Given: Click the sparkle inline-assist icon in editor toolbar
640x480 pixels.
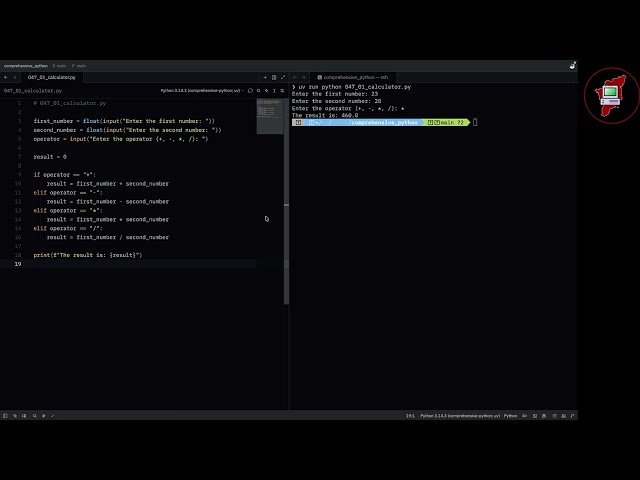Looking at the screenshot, I should [x=267, y=91].
